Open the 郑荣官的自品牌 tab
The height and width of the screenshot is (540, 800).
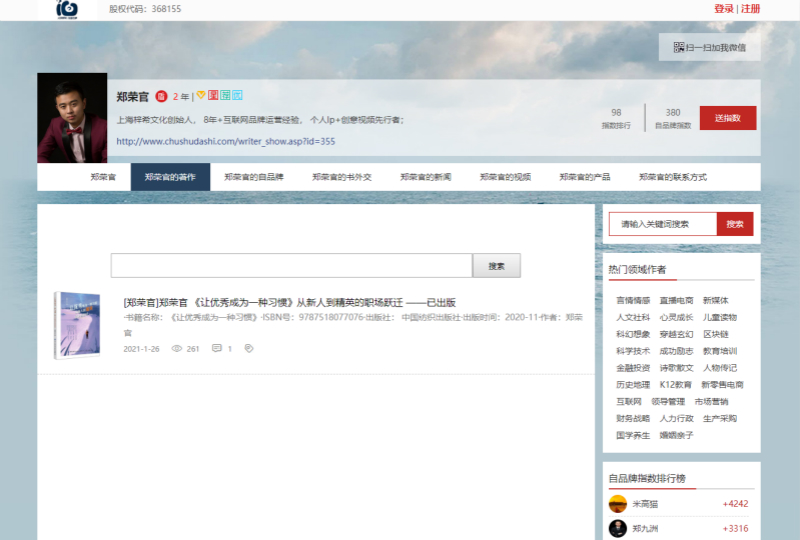click(x=254, y=177)
